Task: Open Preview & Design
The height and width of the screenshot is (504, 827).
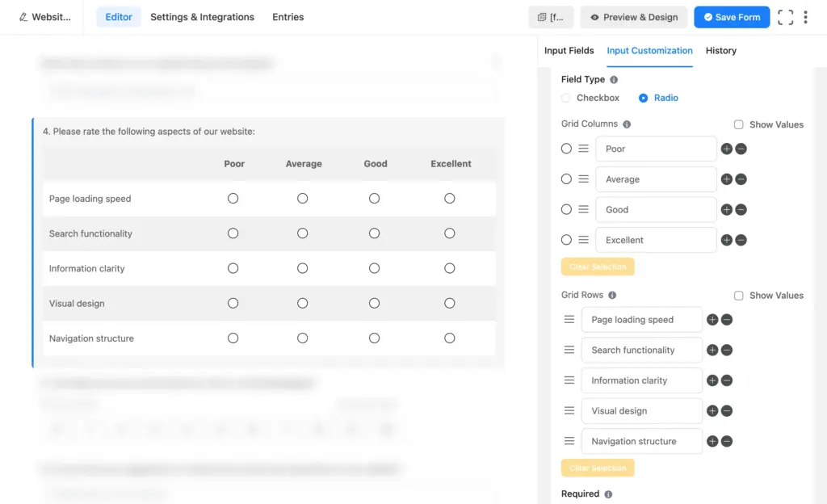Action: pos(633,18)
